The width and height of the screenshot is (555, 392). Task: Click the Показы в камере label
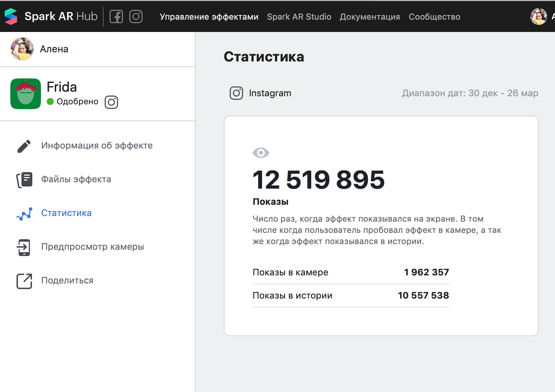(x=290, y=272)
